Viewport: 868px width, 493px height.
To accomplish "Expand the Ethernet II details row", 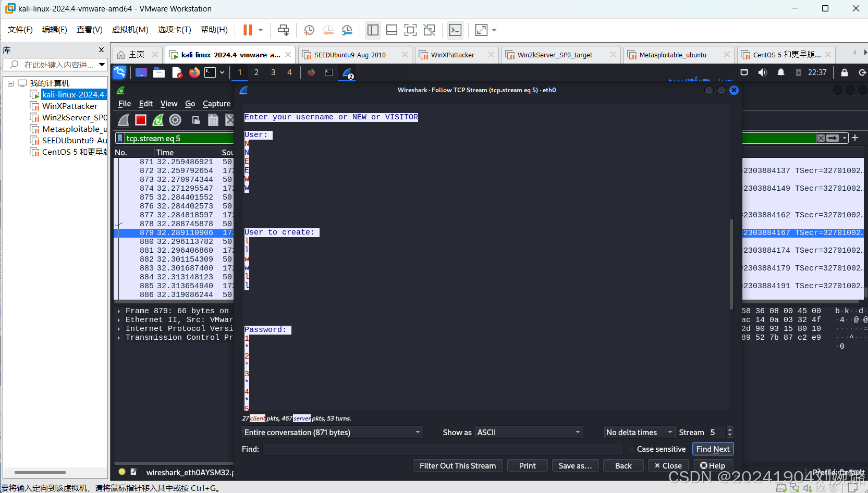I will click(x=119, y=320).
